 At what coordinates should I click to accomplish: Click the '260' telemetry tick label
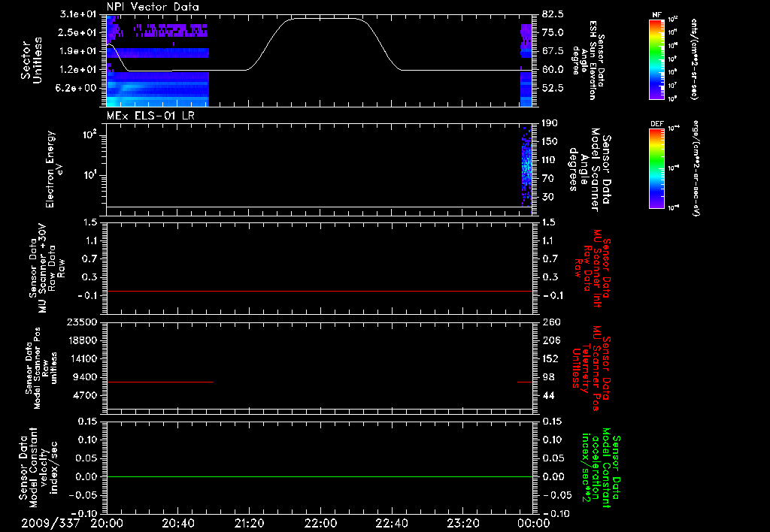coord(551,322)
